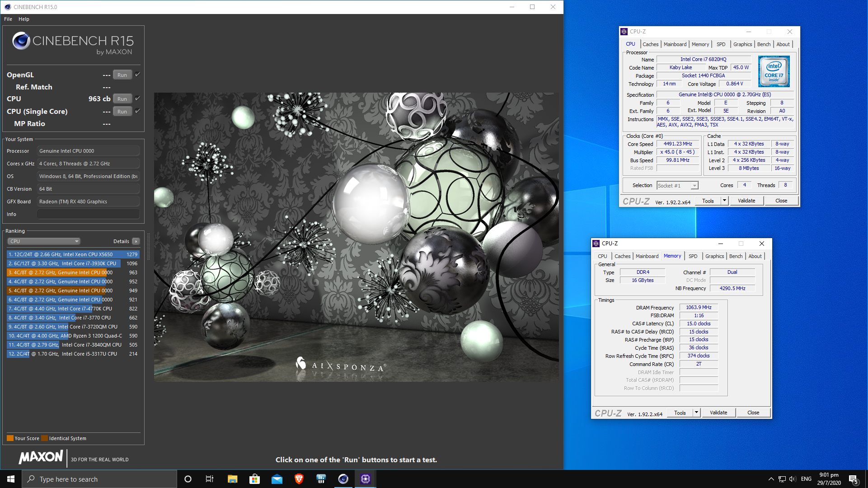Open SPD tab in lower CPU-Z
Viewport: 868px width, 488px height.
[x=693, y=256]
